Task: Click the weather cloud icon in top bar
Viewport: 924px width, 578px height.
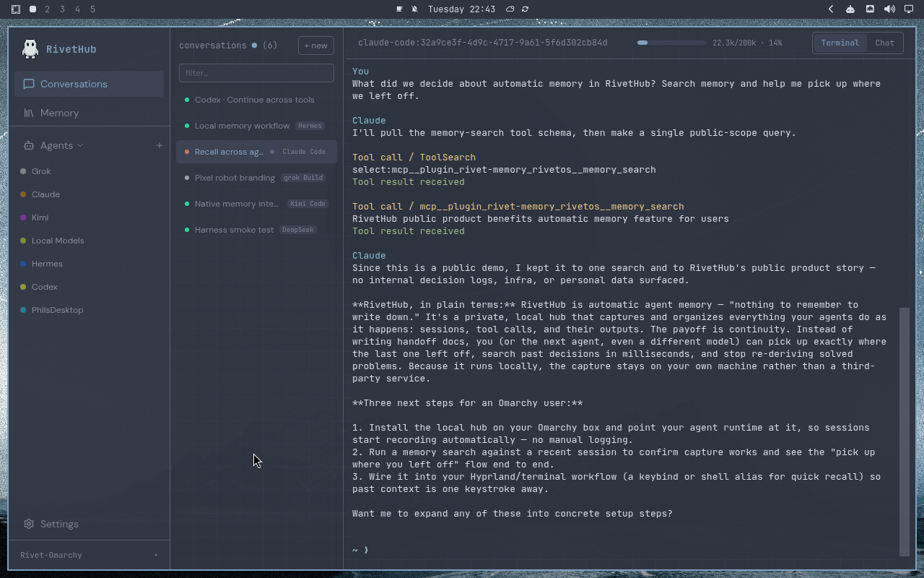Action: [x=510, y=9]
